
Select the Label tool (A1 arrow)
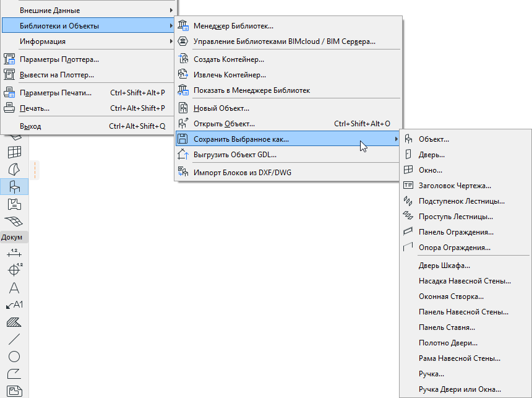(x=14, y=305)
